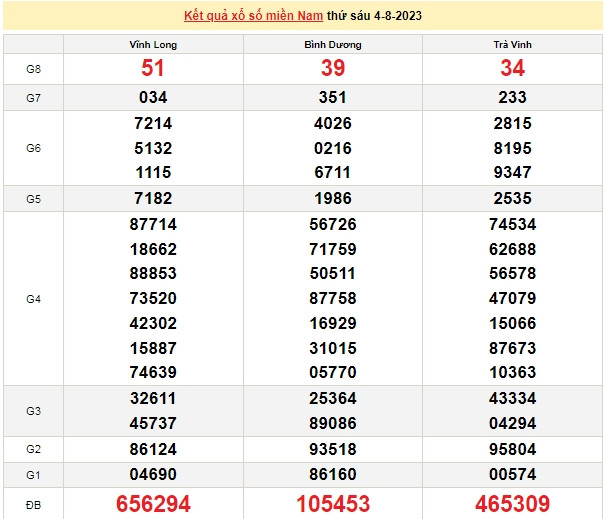Screen dimensions: 606x519
Task: Select the G8 number 34 for Trà Vinh
Action: [512, 68]
